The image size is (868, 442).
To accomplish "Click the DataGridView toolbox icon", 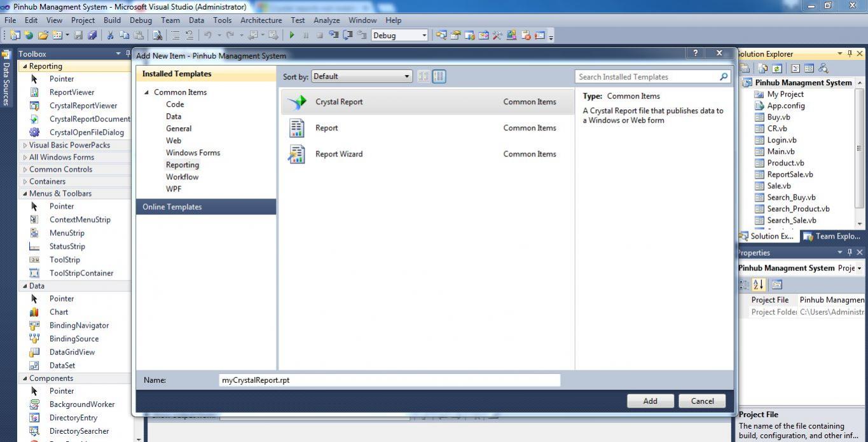I will (35, 352).
